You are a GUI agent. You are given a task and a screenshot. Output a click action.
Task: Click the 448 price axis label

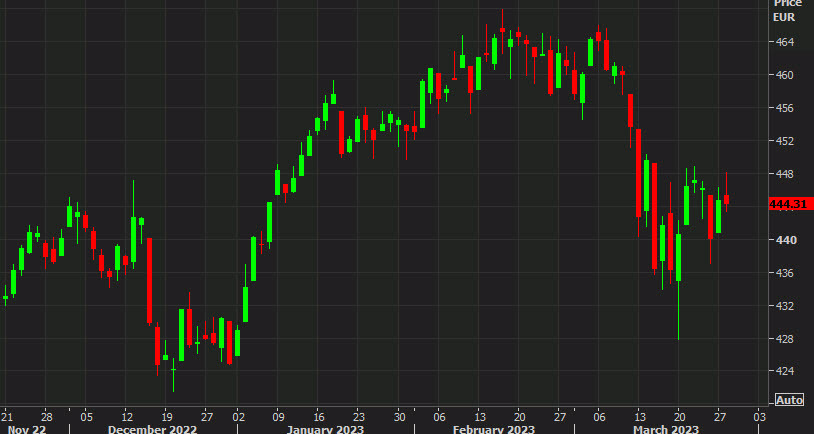783,174
